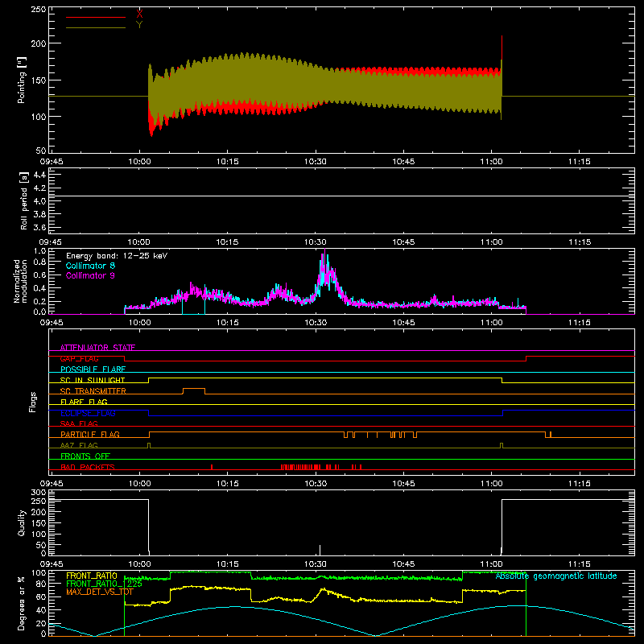This screenshot has width=644, height=644.
Task: Click the FRONT_RATIO legend entry
Action: coord(92,576)
